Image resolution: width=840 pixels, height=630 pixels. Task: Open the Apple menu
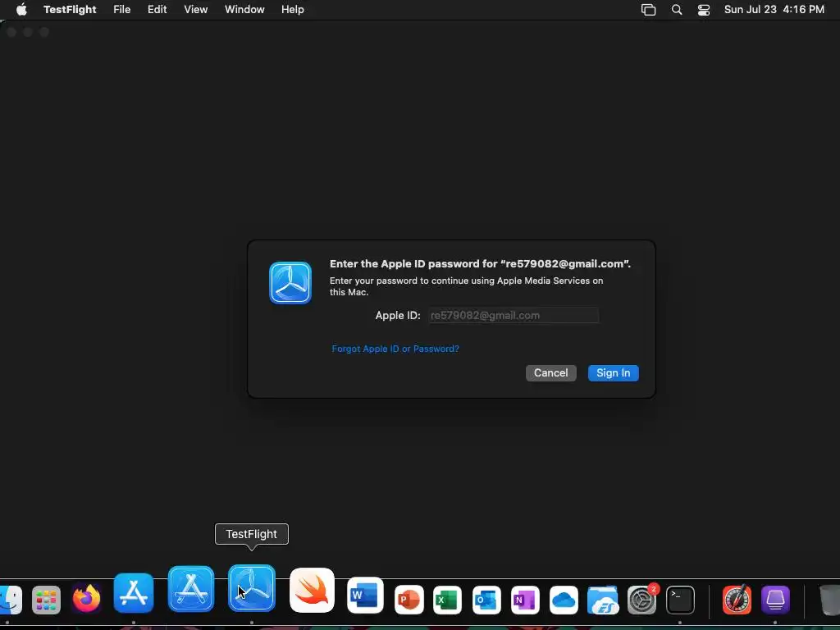pos(21,9)
